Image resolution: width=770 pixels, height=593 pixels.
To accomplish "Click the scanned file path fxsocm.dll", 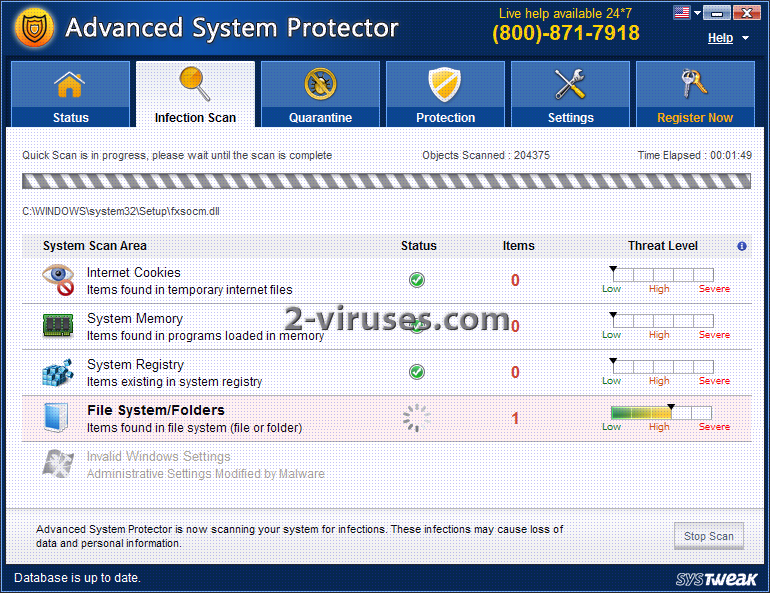I will click(121, 212).
